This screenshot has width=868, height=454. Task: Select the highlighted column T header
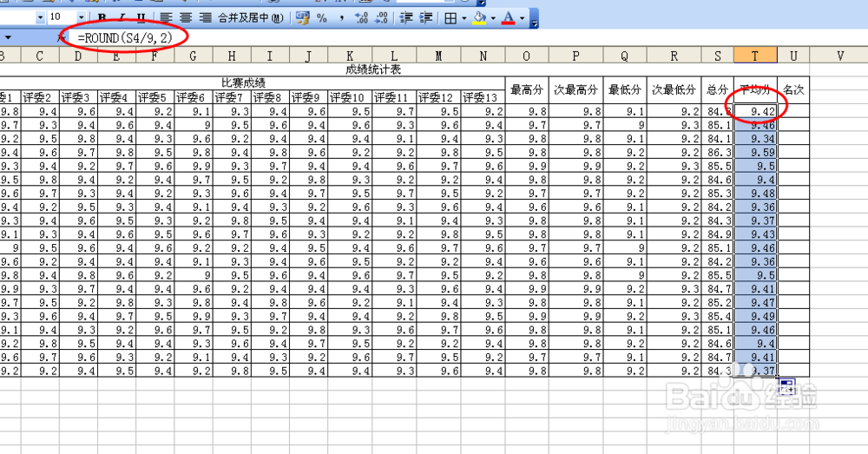(x=755, y=56)
